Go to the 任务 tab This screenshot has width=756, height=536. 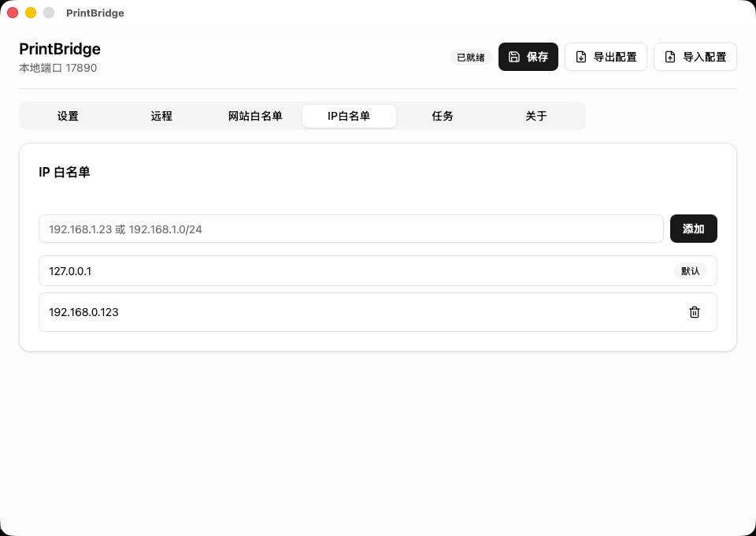[x=443, y=117]
